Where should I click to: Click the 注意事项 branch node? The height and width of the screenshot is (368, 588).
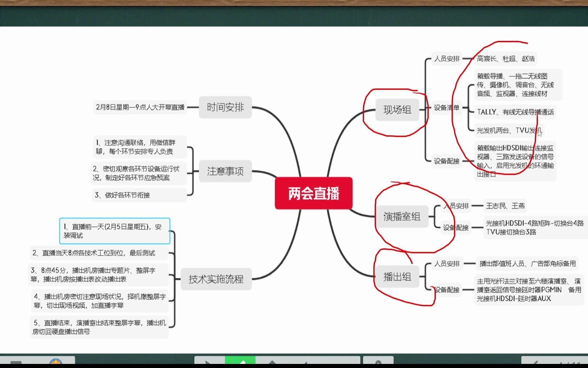click(x=225, y=171)
